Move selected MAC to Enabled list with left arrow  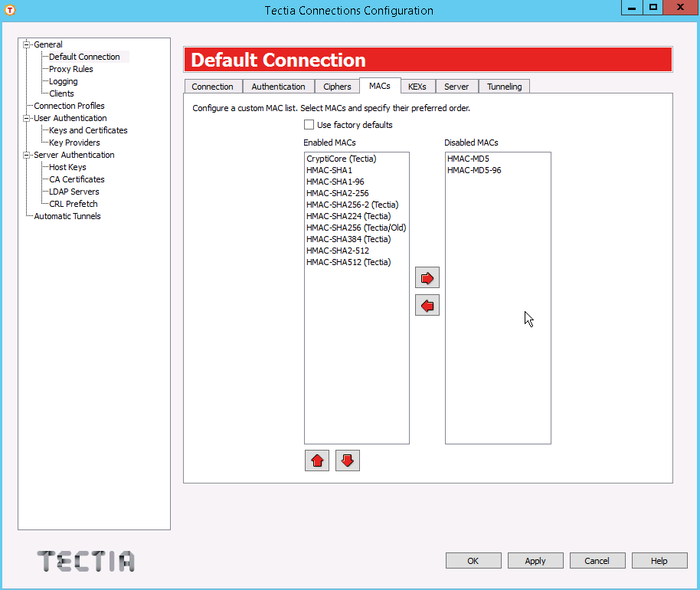427,306
